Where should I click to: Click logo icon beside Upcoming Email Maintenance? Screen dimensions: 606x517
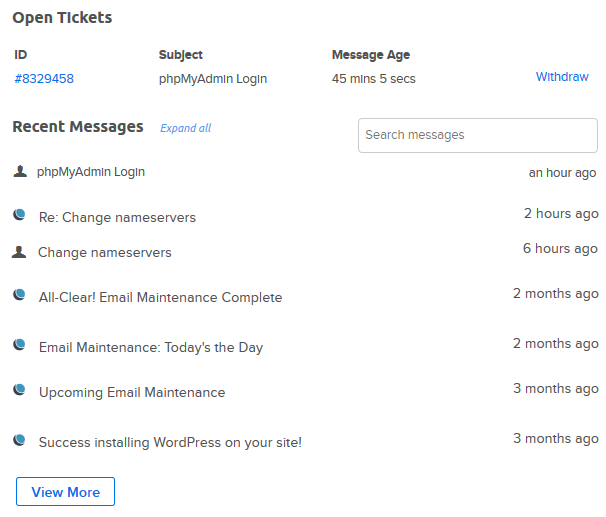click(19, 389)
